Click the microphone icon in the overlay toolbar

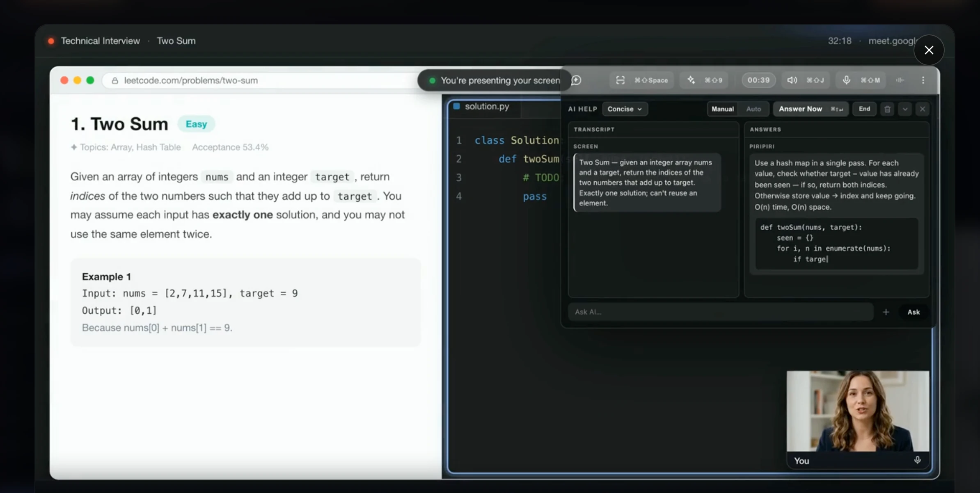pyautogui.click(x=846, y=80)
